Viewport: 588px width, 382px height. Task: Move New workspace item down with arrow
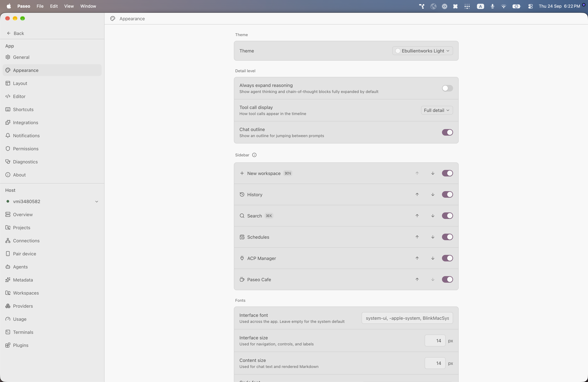pos(433,173)
